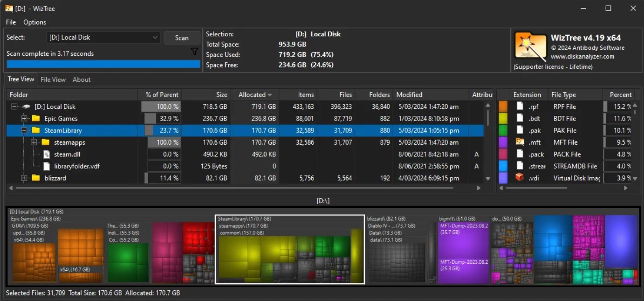Viewport: 644px width, 301px height.
Task: Sort by the Extension column header
Action: (x=528, y=94)
